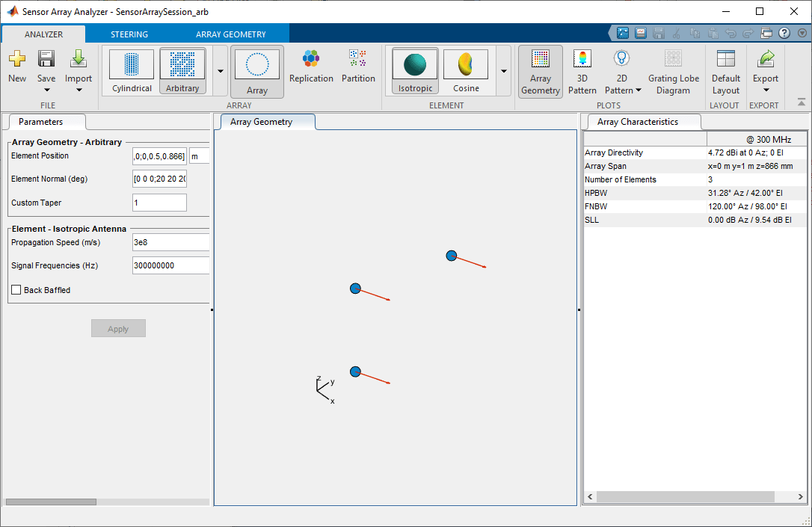Select the Isotropic element
Screen dimensions: 812x527
point(415,72)
